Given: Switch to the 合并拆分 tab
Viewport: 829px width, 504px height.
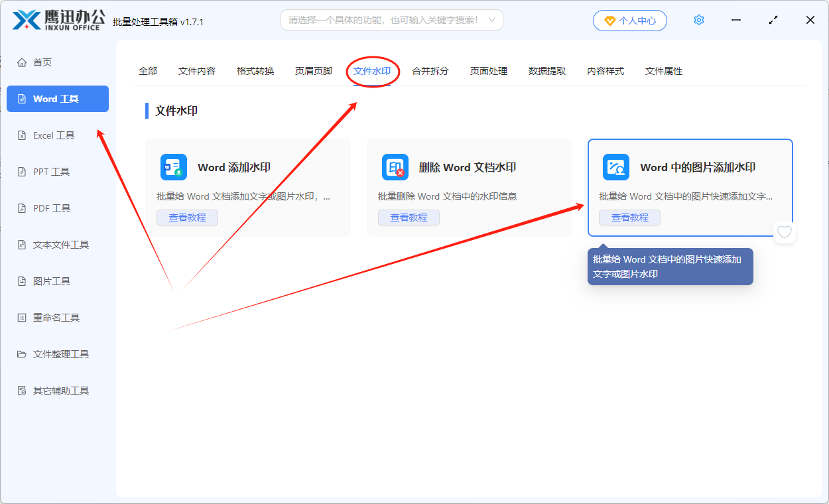Looking at the screenshot, I should (429, 71).
